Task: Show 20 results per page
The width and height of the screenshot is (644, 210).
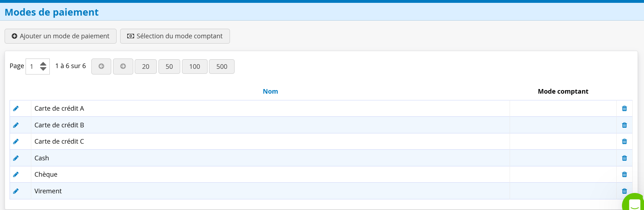Action: [x=146, y=67]
